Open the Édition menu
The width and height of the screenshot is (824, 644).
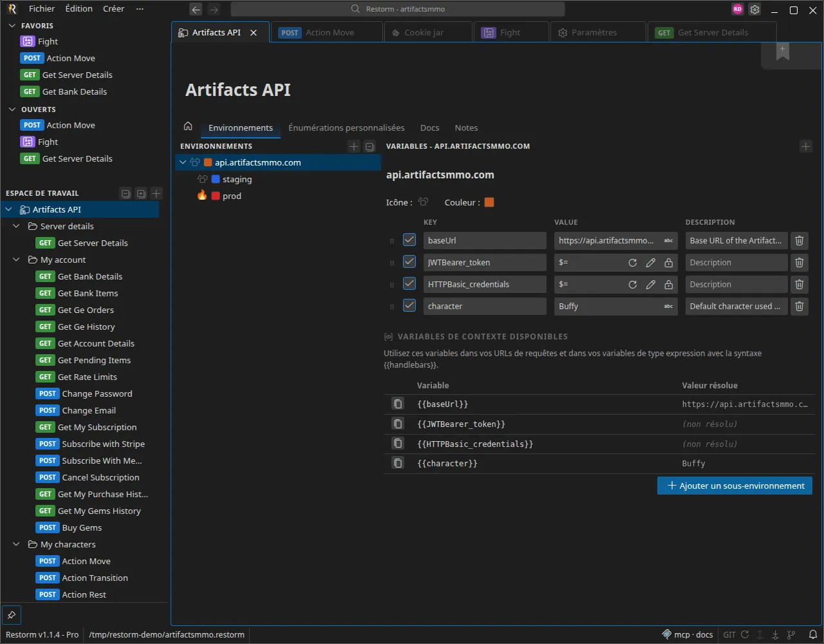coord(79,9)
